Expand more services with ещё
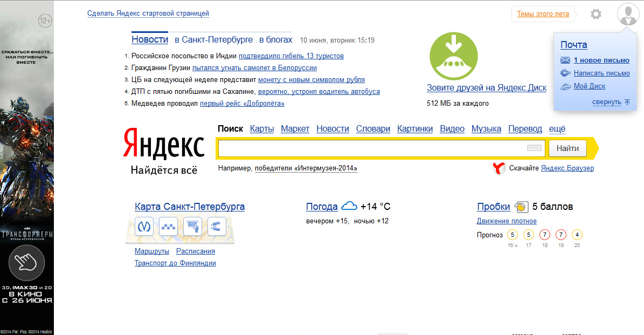644x335 pixels. pyautogui.click(x=557, y=129)
